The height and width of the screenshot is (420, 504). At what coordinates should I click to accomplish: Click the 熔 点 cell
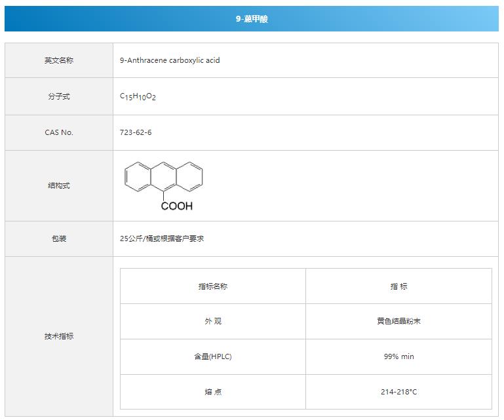pyautogui.click(x=213, y=392)
